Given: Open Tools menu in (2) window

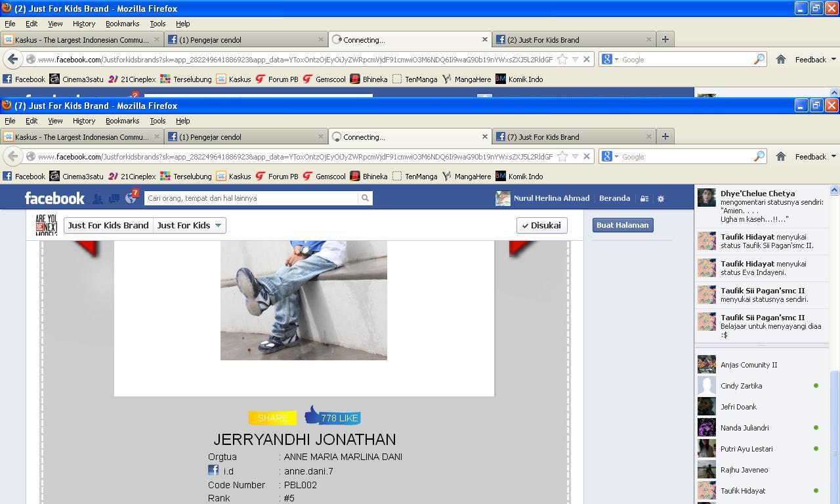Looking at the screenshot, I should (157, 24).
